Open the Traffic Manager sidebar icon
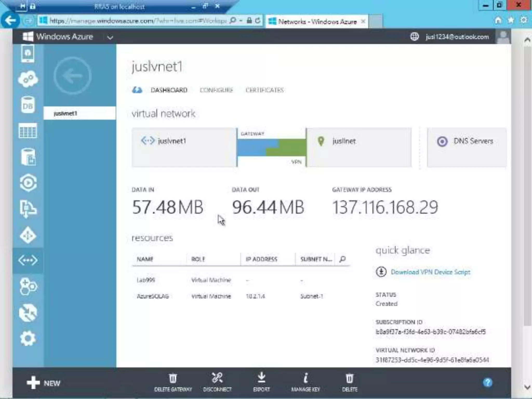Image resolution: width=532 pixels, height=399 pixels. point(28,313)
